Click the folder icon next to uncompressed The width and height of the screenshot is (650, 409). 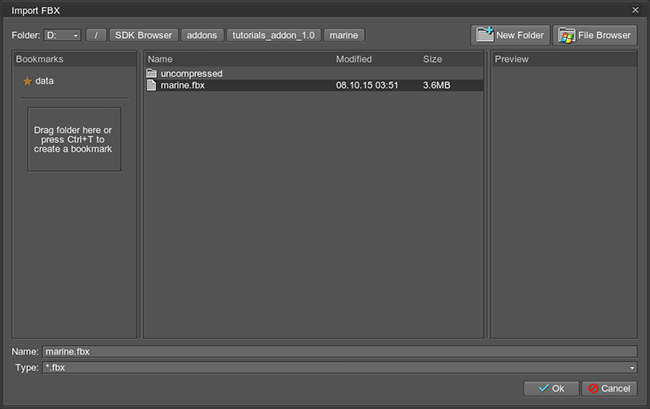pos(152,74)
